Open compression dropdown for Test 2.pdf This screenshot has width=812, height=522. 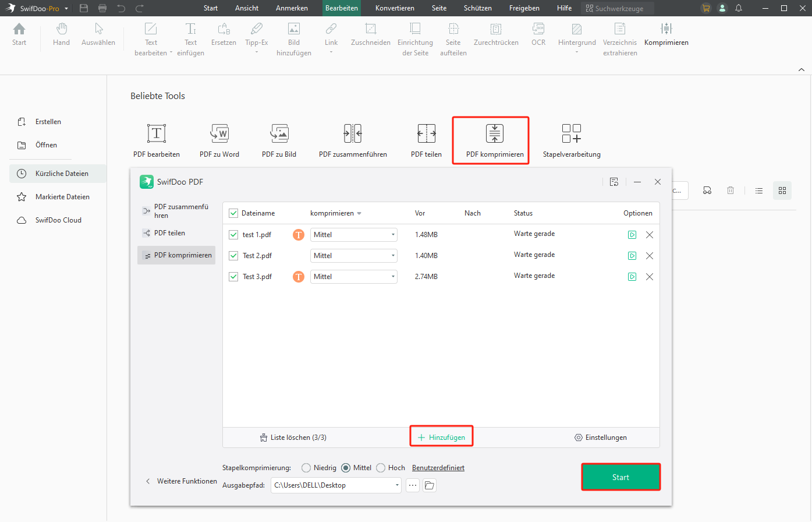pos(354,256)
